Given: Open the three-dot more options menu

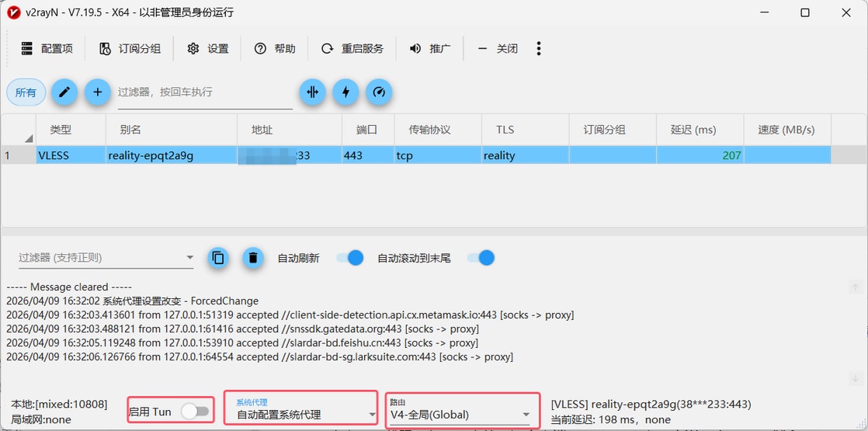Looking at the screenshot, I should 538,48.
